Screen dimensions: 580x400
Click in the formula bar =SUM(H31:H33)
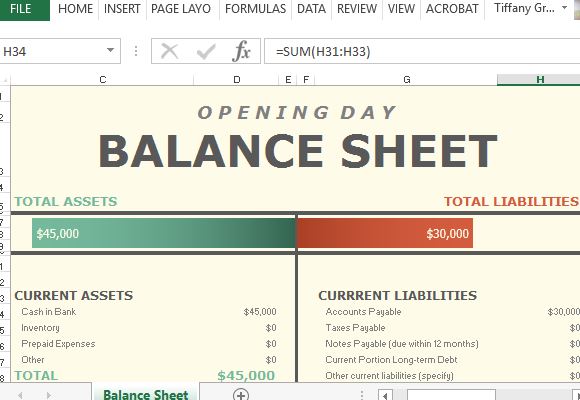422,51
